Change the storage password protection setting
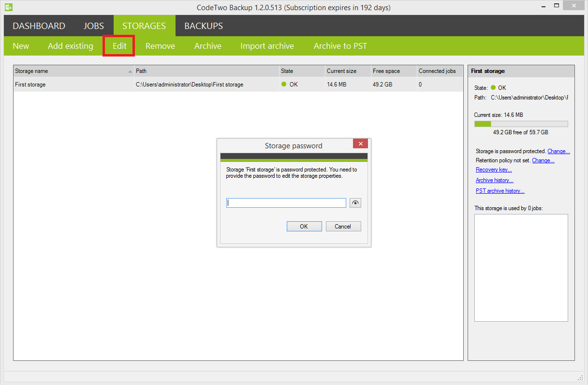Screen dimensions: 588x385 point(559,151)
